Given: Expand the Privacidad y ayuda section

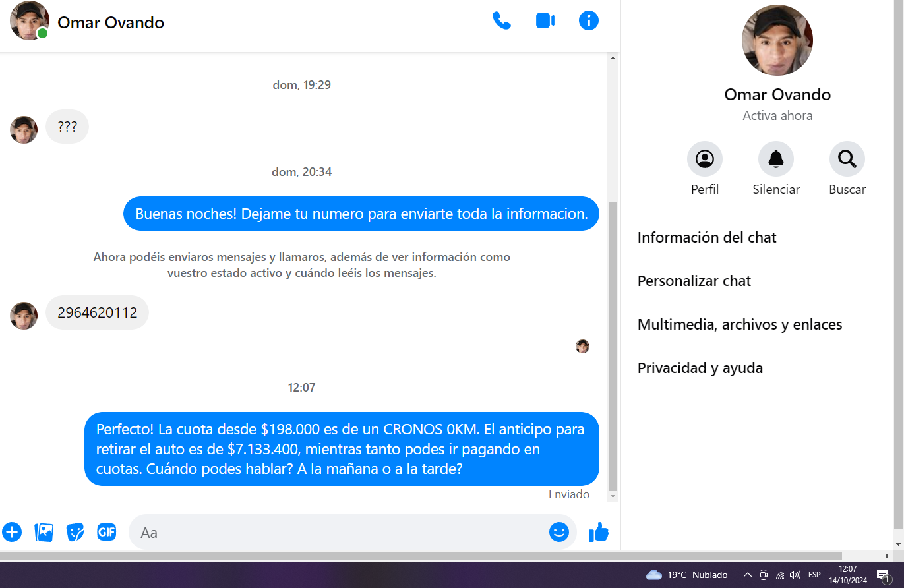Looking at the screenshot, I should [700, 368].
